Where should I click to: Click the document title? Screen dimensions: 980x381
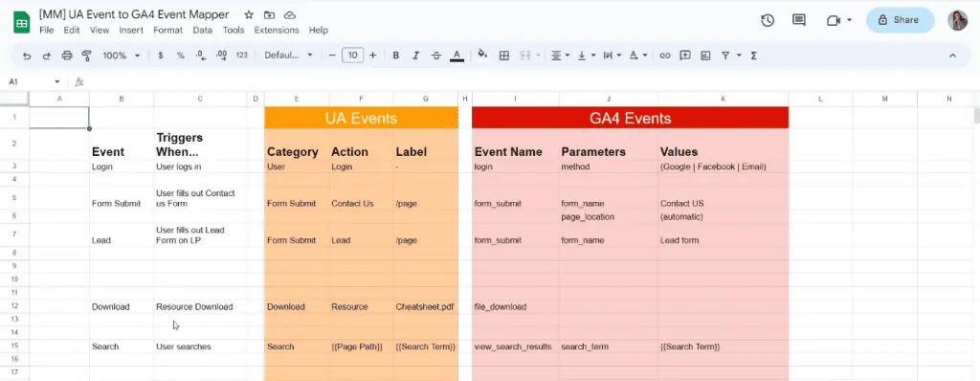[x=134, y=14]
